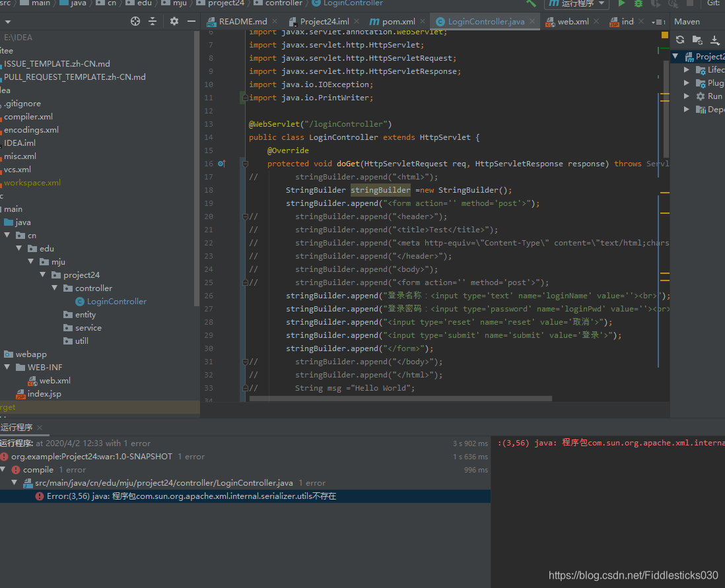725x588 pixels.
Task: Select the entity package
Action: click(79, 314)
